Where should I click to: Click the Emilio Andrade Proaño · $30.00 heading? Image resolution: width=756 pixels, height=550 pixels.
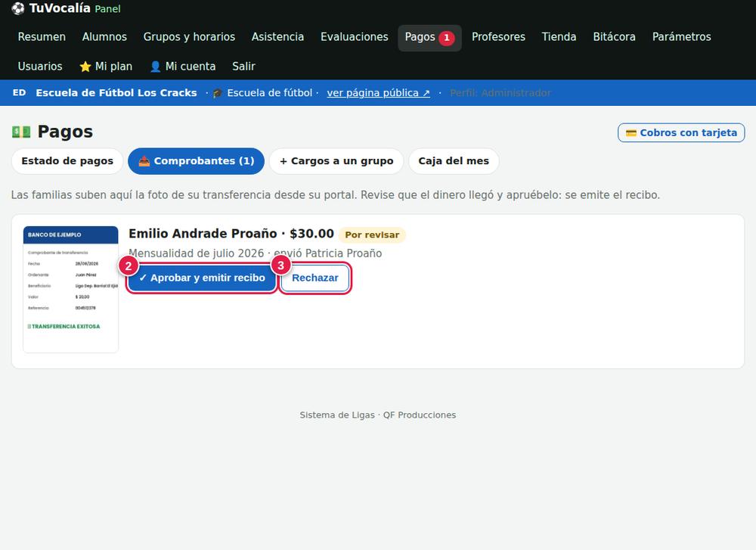231,234
